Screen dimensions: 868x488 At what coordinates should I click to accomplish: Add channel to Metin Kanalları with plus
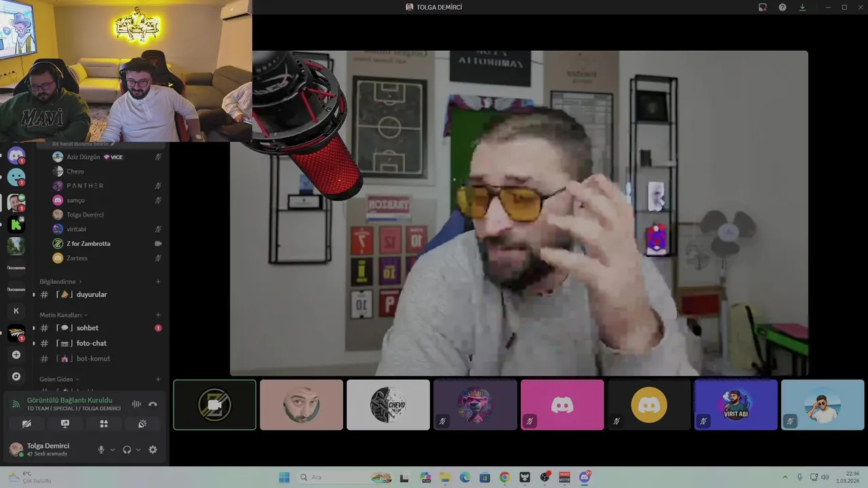[158, 314]
